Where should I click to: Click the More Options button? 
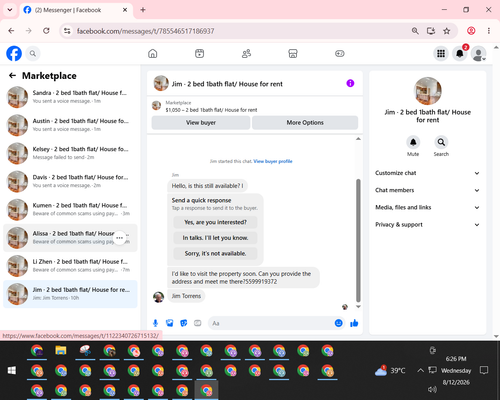[x=305, y=123]
